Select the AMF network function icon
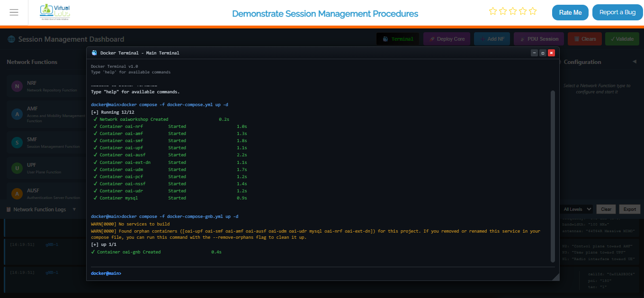The image size is (644, 298). click(17, 114)
